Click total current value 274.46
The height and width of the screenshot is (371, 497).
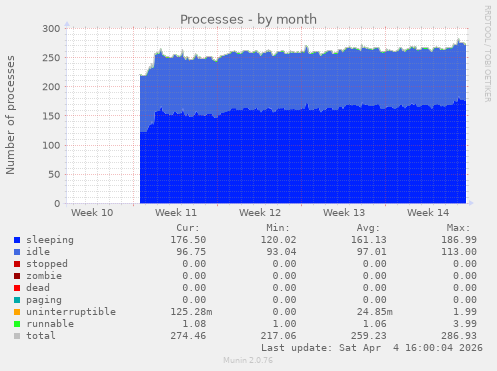pos(188,336)
